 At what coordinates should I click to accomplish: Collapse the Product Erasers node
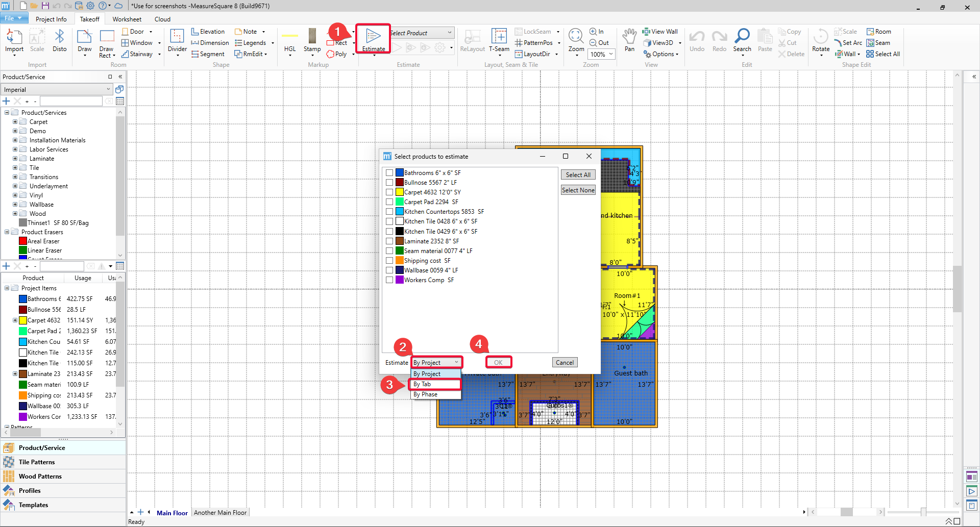coord(7,232)
